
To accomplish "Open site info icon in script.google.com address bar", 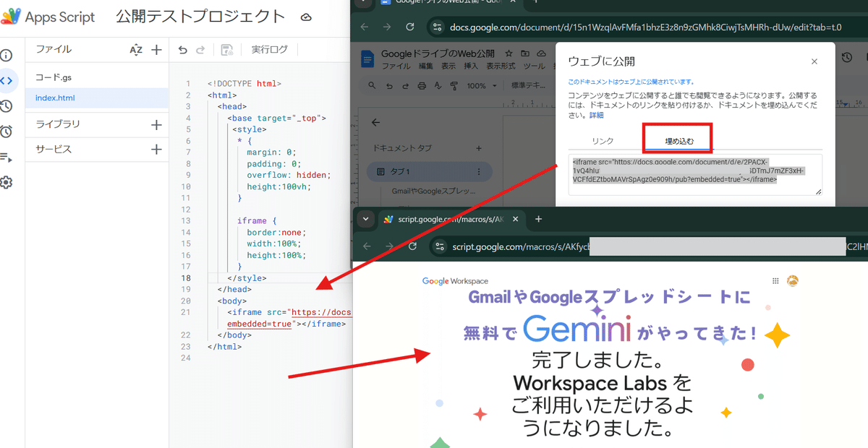I will point(439,246).
